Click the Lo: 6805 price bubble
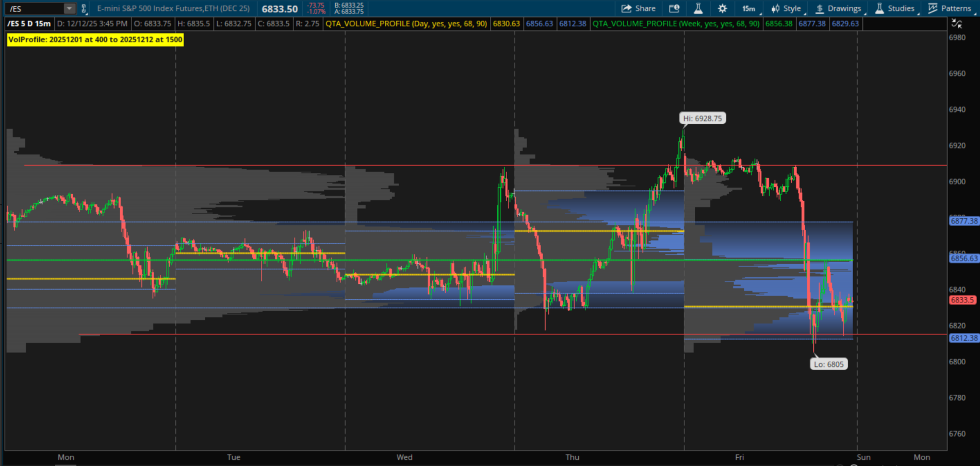980x466 pixels. click(828, 364)
